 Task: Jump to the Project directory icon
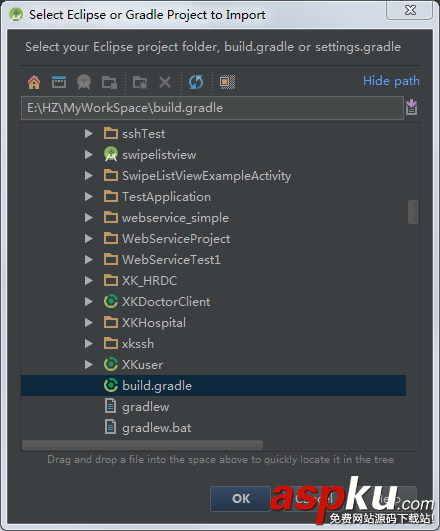84,82
